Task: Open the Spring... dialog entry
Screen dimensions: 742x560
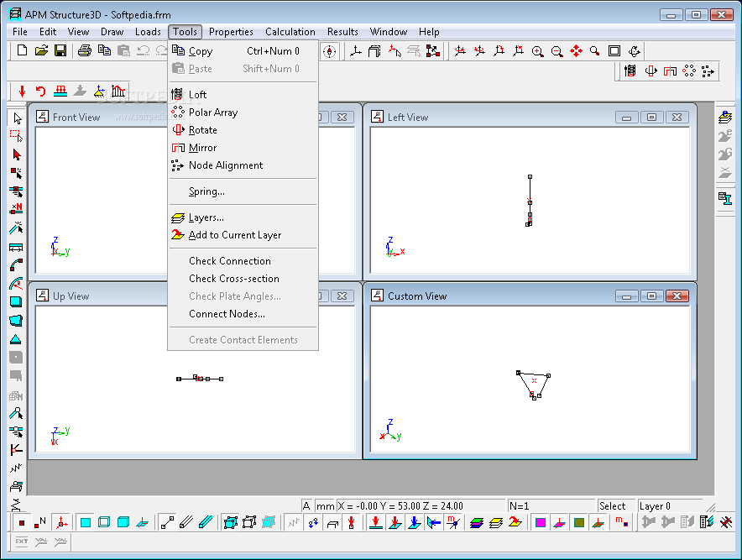Action: tap(243, 191)
